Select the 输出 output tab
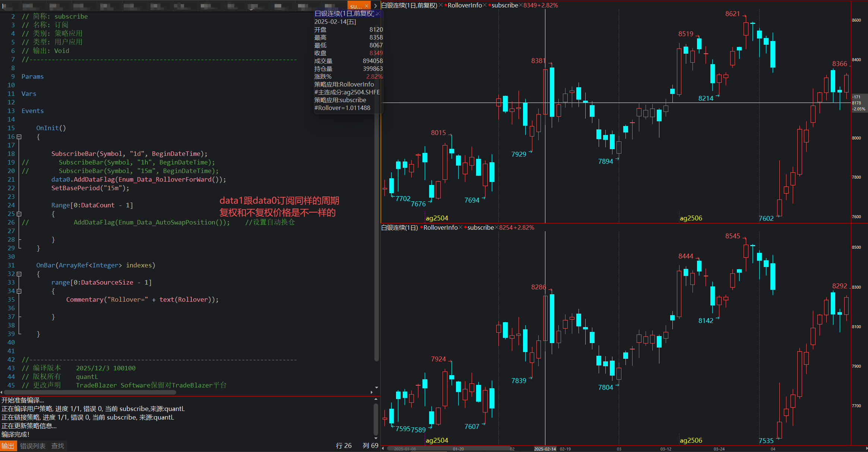The width and height of the screenshot is (868, 452). pos(8,446)
